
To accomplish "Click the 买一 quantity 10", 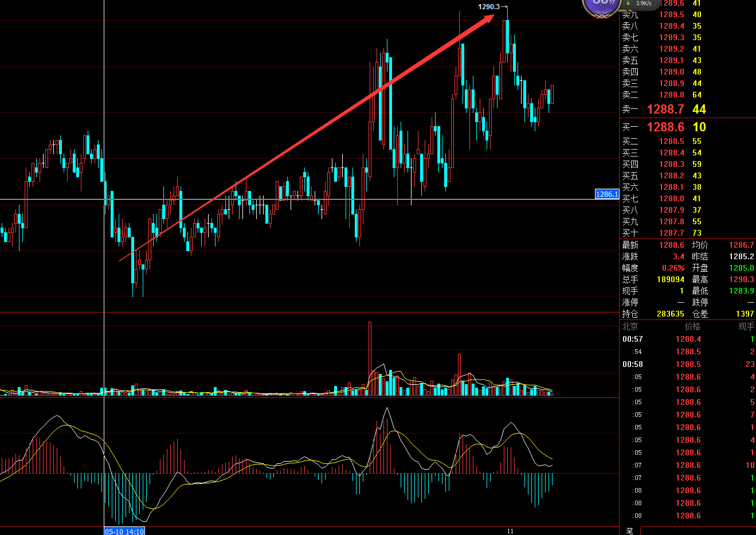I will point(699,127).
